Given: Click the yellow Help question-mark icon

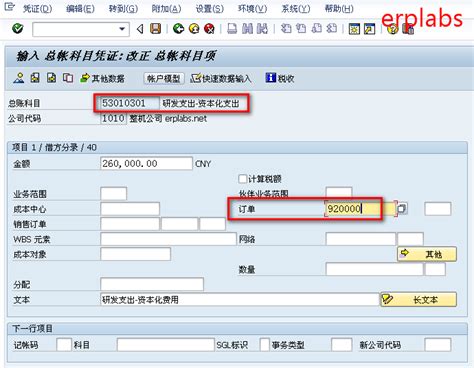Looking at the screenshot, I should click(x=393, y=29).
